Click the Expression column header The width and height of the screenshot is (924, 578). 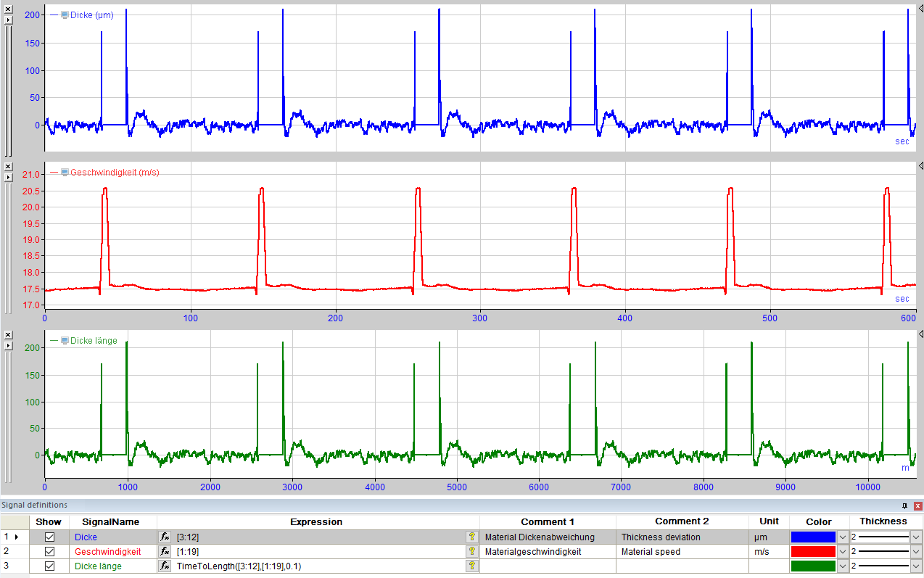click(x=316, y=522)
